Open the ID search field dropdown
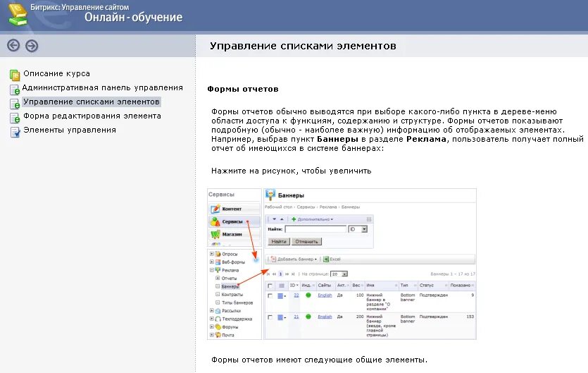Image resolution: width=588 pixels, height=373 pixels. pyautogui.click(x=364, y=229)
